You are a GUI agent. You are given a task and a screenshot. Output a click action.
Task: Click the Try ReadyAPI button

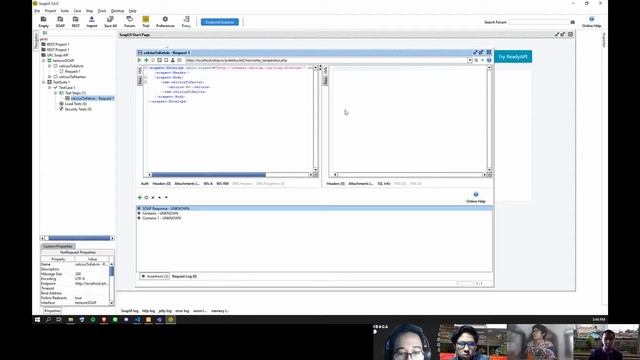[513, 57]
